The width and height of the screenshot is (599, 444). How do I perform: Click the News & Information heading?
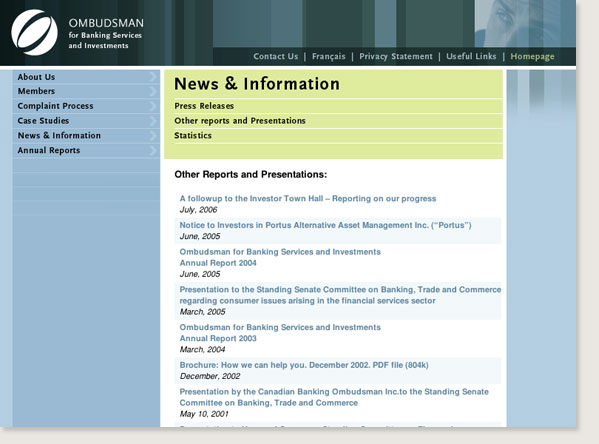[257, 84]
